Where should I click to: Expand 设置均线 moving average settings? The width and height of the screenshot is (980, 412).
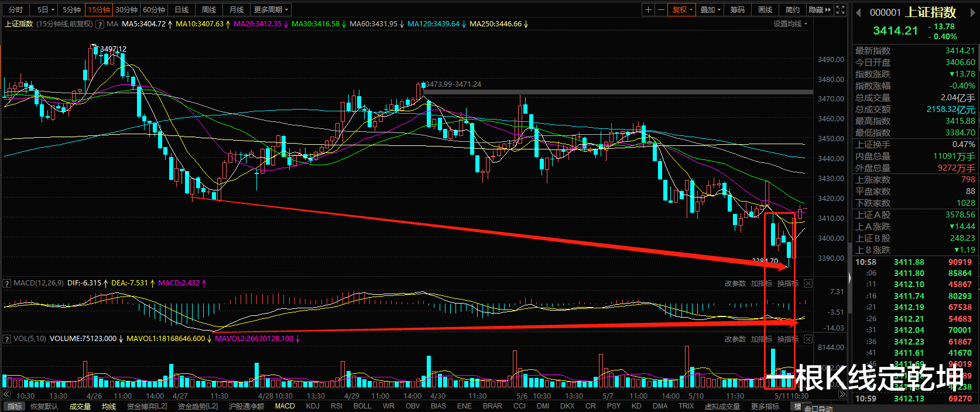point(790,24)
